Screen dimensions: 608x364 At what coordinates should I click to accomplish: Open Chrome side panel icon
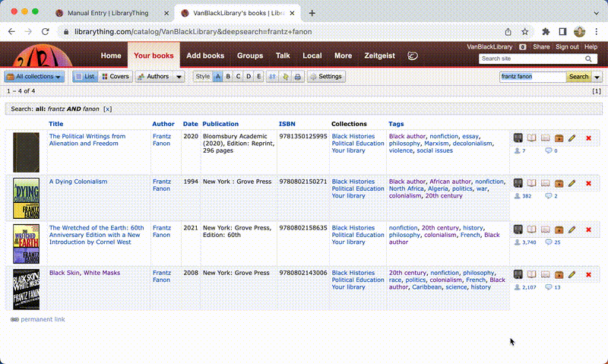click(562, 32)
